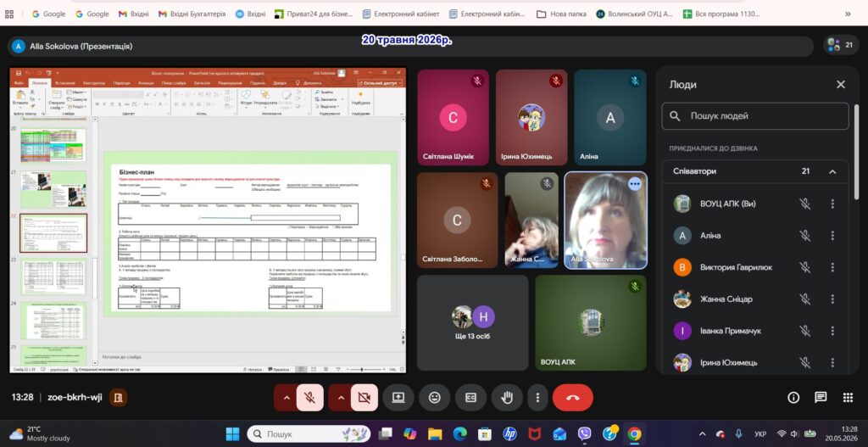The height and width of the screenshot is (447, 868).
Task: Open Chrome apps grid icon
Action: pyautogui.click(x=8, y=14)
